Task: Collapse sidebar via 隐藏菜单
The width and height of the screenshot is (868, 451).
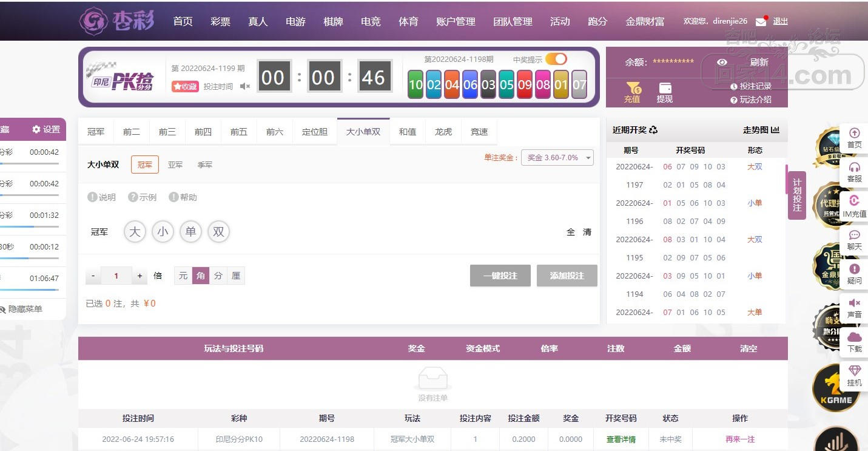Action: (20, 309)
